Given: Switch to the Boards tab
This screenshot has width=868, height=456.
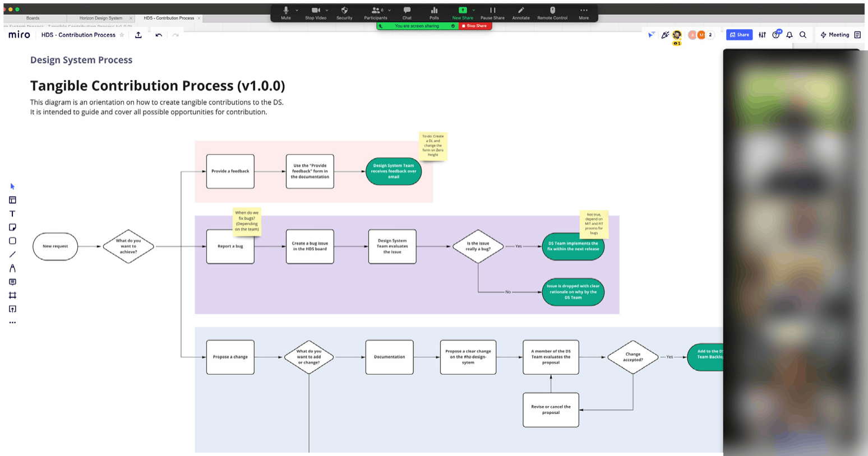Looking at the screenshot, I should (33, 18).
